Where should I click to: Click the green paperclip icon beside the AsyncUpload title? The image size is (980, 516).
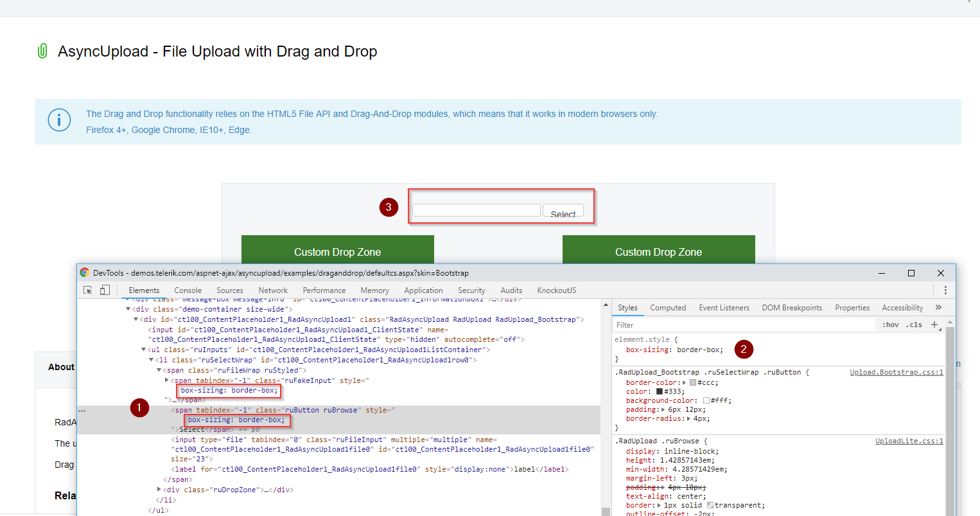[x=42, y=51]
